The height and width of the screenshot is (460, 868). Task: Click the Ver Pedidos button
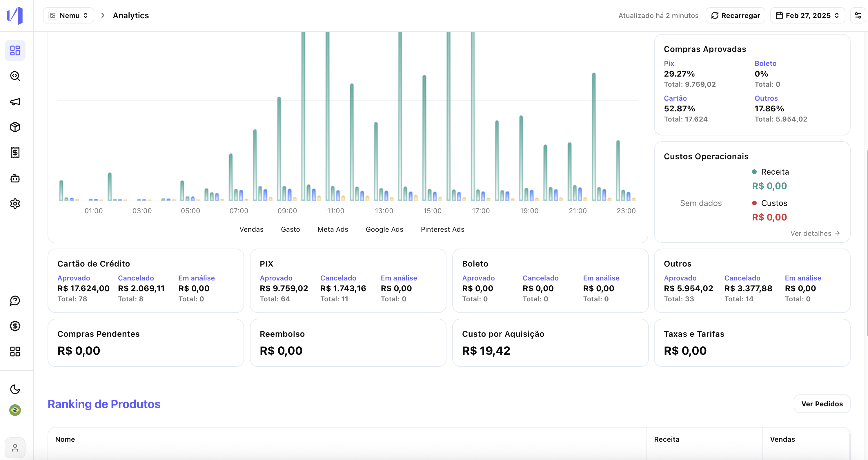[x=822, y=404]
